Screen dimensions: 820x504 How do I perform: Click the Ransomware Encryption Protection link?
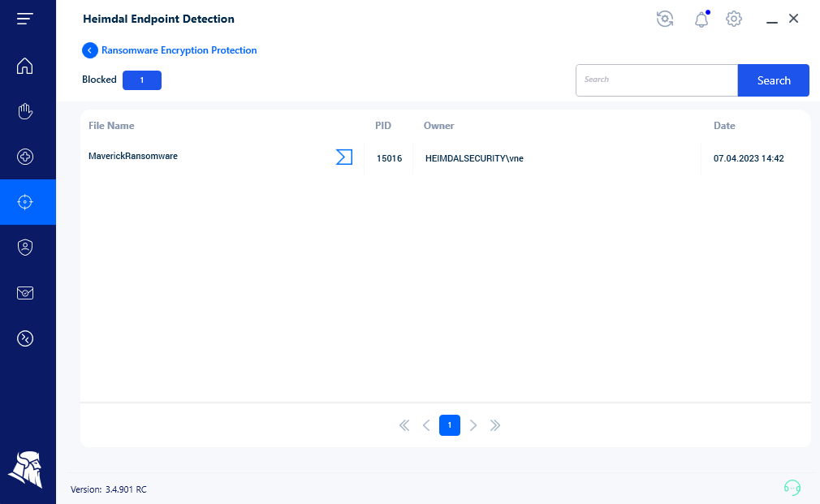tap(179, 50)
